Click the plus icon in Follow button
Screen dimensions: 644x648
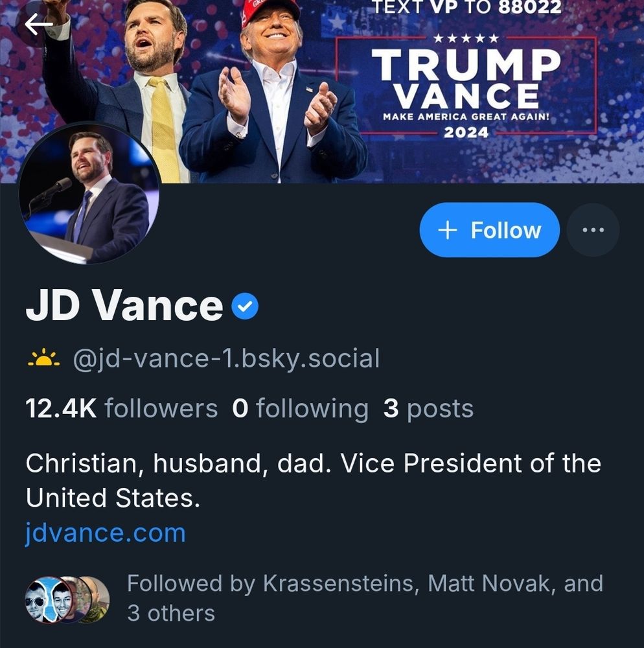click(448, 230)
